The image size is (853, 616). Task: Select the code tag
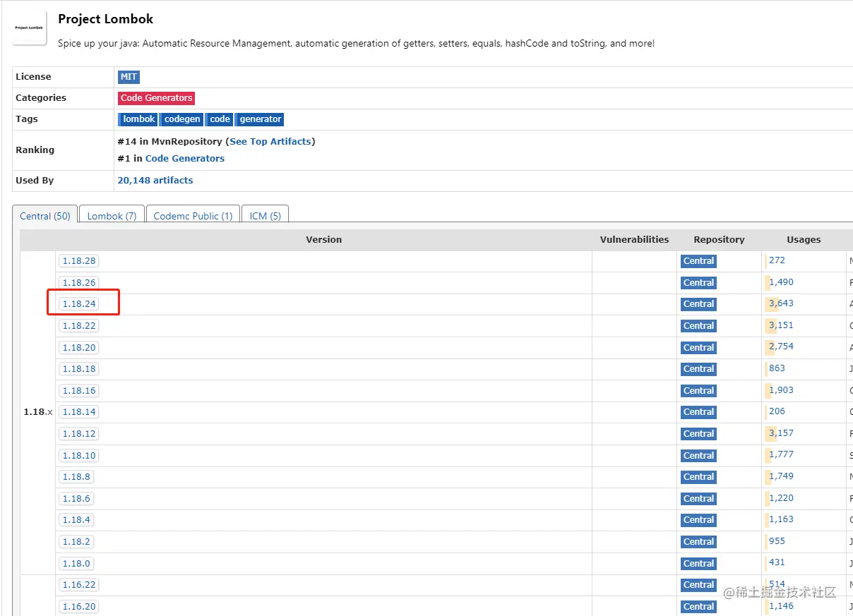[x=220, y=119]
